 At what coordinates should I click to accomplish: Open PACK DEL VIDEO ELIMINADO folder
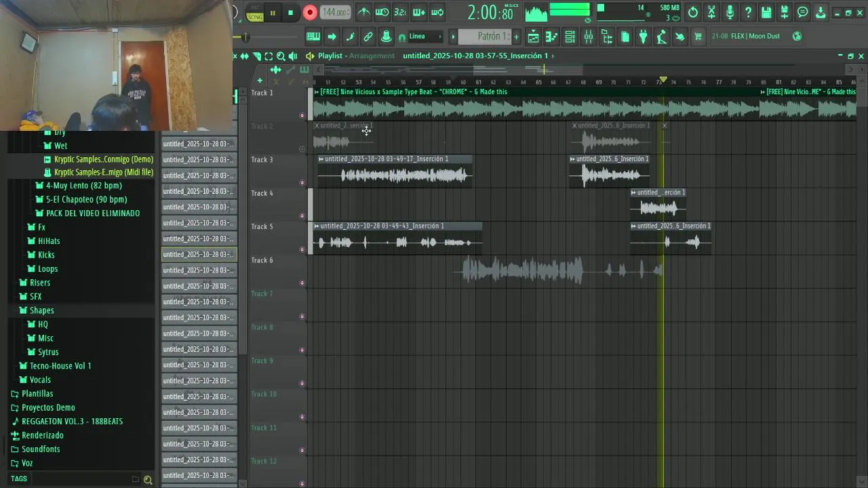coord(93,213)
